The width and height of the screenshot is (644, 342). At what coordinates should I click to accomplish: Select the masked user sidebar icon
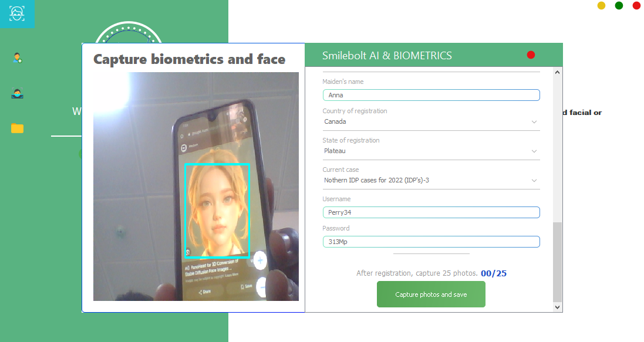(x=17, y=94)
